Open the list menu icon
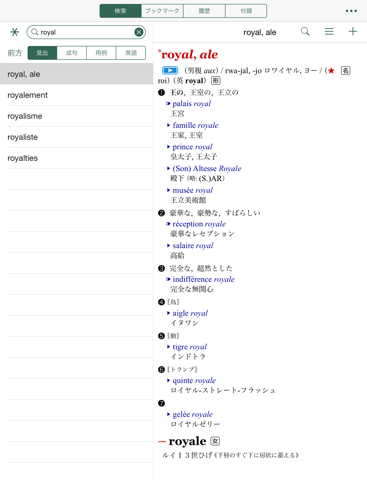Viewport: 367px width, 480px height. pos(329,32)
